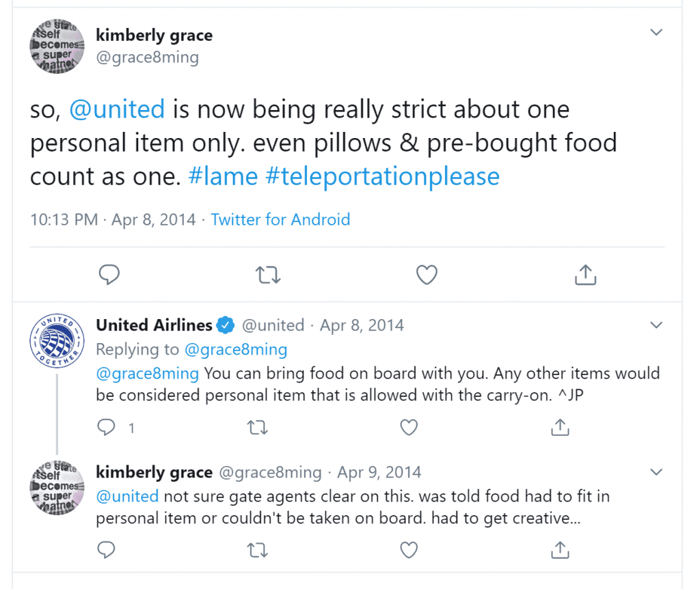
Task: Like kimberly grace's Apr 9 tweet
Action: (409, 550)
